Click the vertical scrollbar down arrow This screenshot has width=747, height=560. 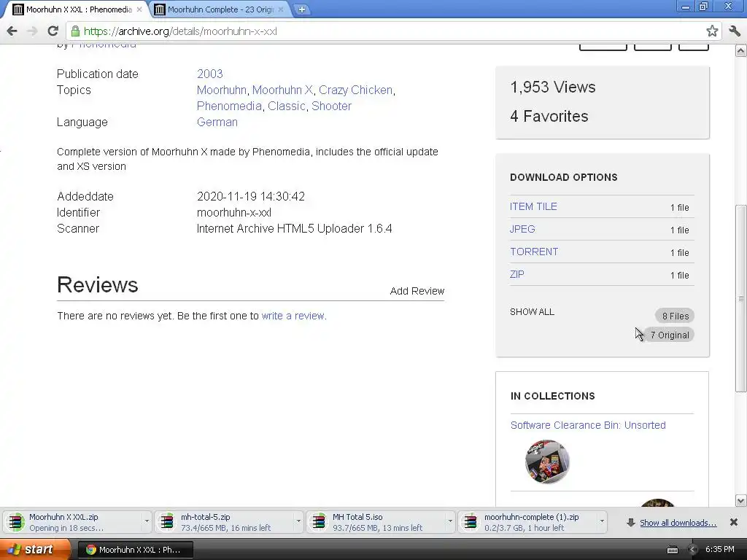pyautogui.click(x=741, y=500)
